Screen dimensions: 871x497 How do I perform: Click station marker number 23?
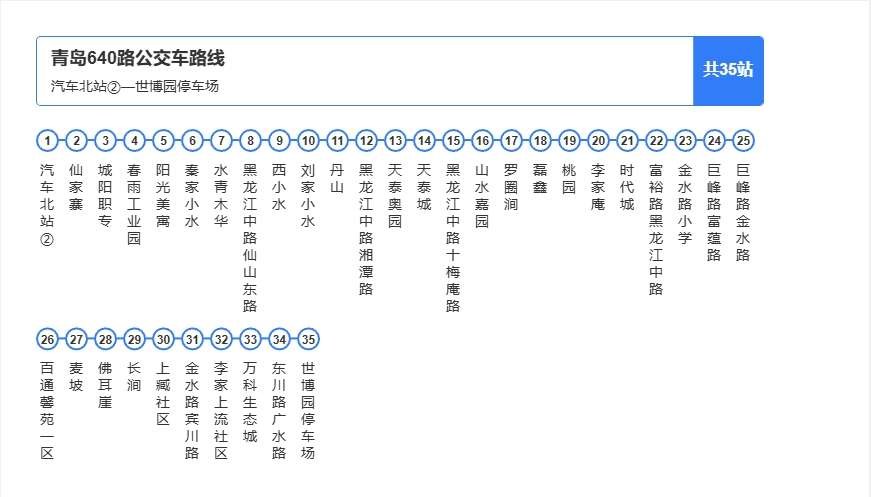[685, 140]
